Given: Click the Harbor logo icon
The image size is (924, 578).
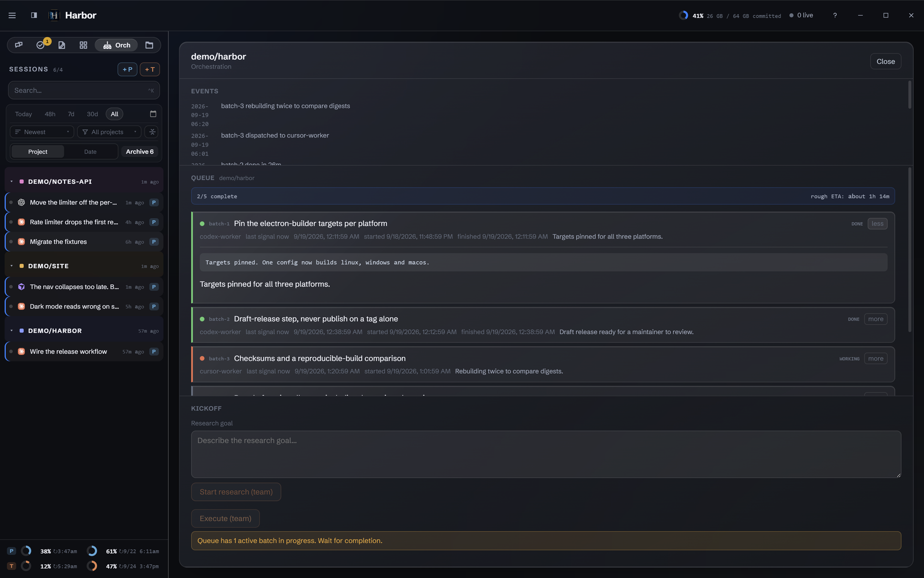Looking at the screenshot, I should pyautogui.click(x=54, y=15).
